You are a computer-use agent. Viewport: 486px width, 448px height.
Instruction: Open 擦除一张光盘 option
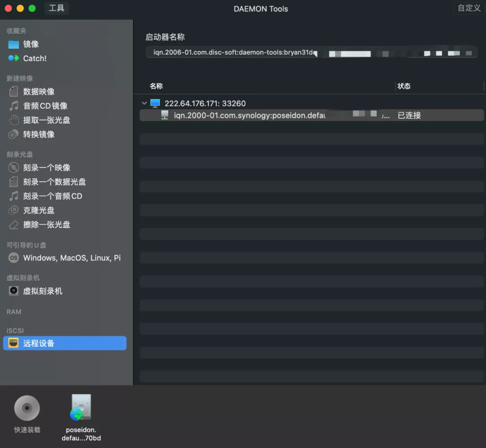click(x=46, y=224)
